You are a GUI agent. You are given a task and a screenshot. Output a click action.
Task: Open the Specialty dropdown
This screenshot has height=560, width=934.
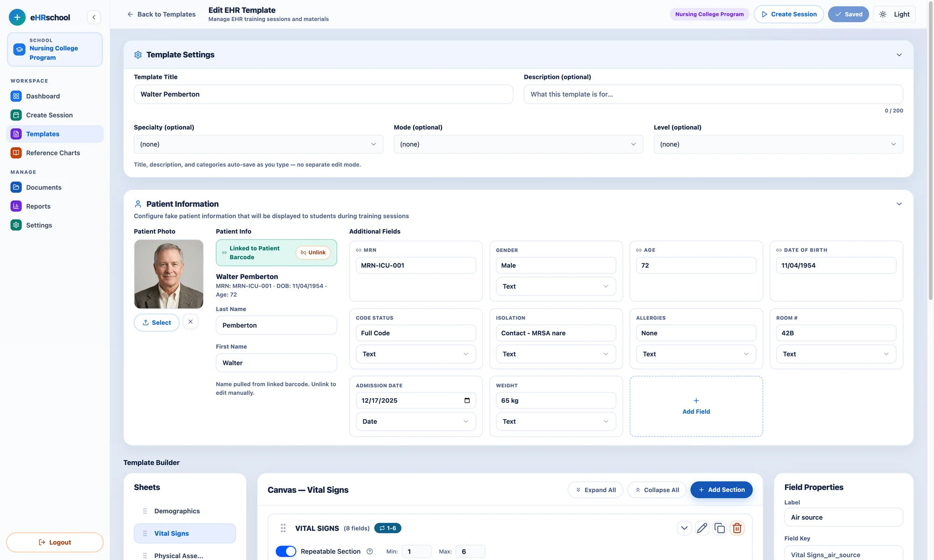(x=258, y=144)
